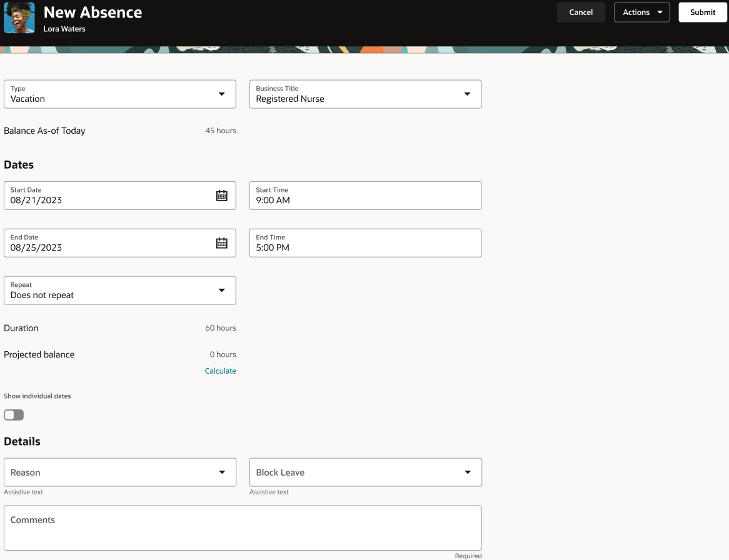The image size is (729, 560).
Task: Expand the Repeat dropdown
Action: [222, 290]
